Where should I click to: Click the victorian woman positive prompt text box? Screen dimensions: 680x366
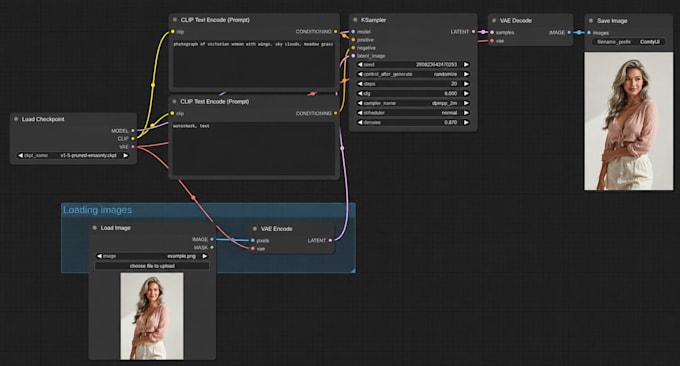254,64
